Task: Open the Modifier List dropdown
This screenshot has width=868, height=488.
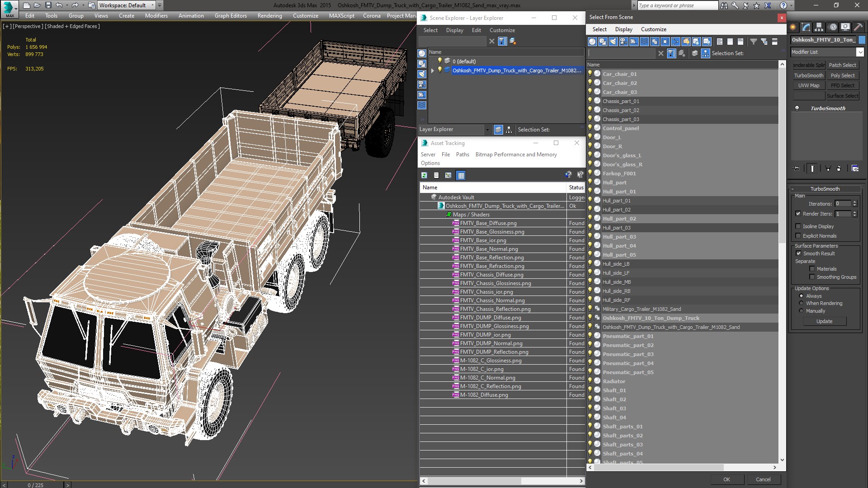Action: point(860,52)
